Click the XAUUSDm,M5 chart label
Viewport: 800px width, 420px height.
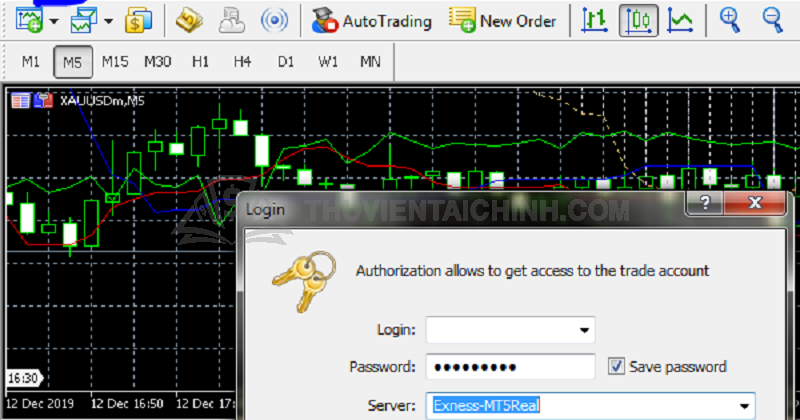click(x=102, y=101)
